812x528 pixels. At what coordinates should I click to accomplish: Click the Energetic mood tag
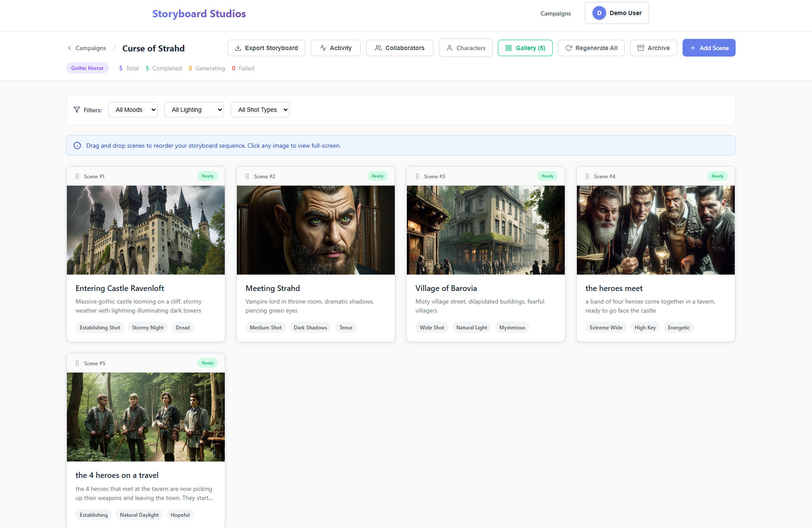pos(679,328)
